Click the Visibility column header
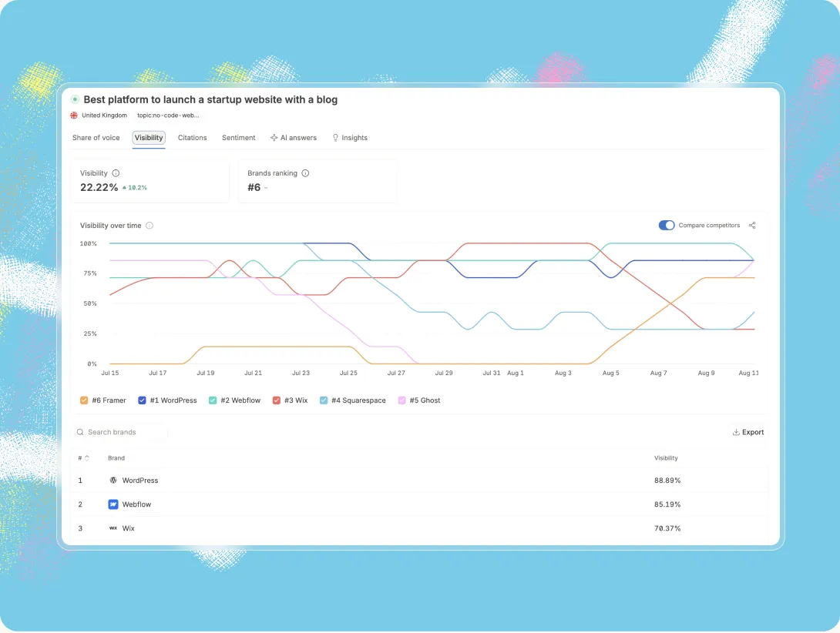The image size is (840, 633). click(666, 458)
